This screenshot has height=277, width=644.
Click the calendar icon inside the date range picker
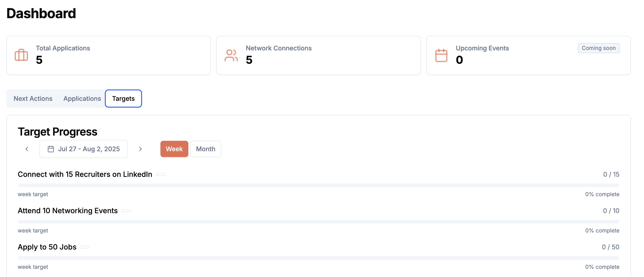(x=51, y=149)
